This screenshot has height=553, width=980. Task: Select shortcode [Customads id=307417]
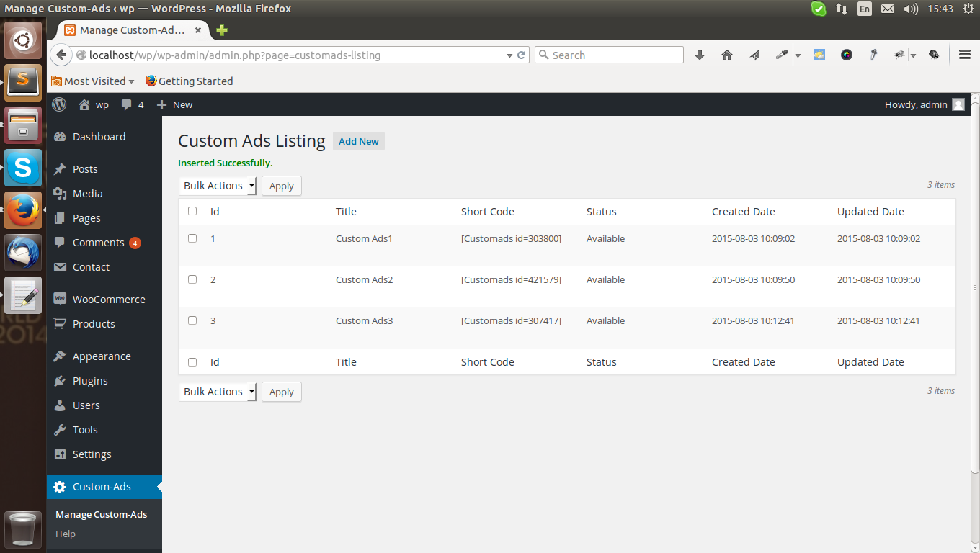click(x=511, y=320)
